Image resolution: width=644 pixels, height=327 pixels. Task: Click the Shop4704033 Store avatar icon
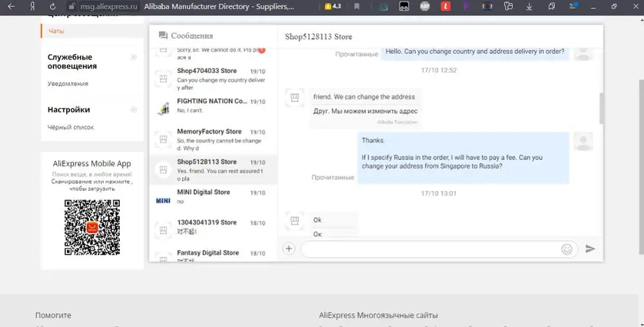[x=163, y=79]
